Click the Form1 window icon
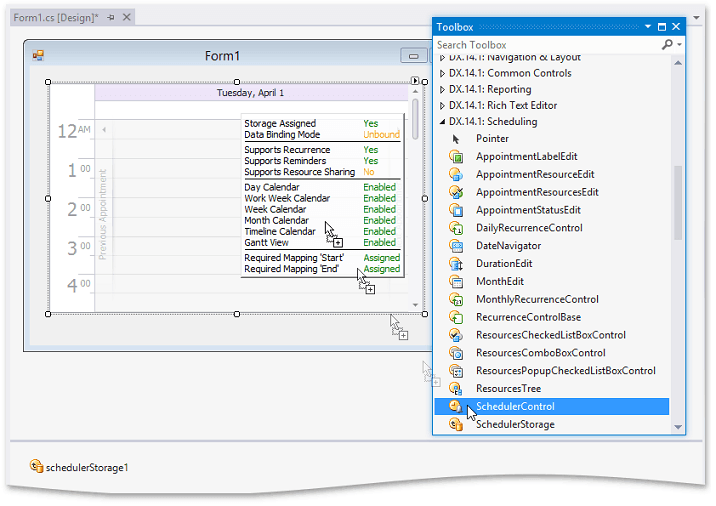Image resolution: width=716 pixels, height=506 pixels. 38,56
